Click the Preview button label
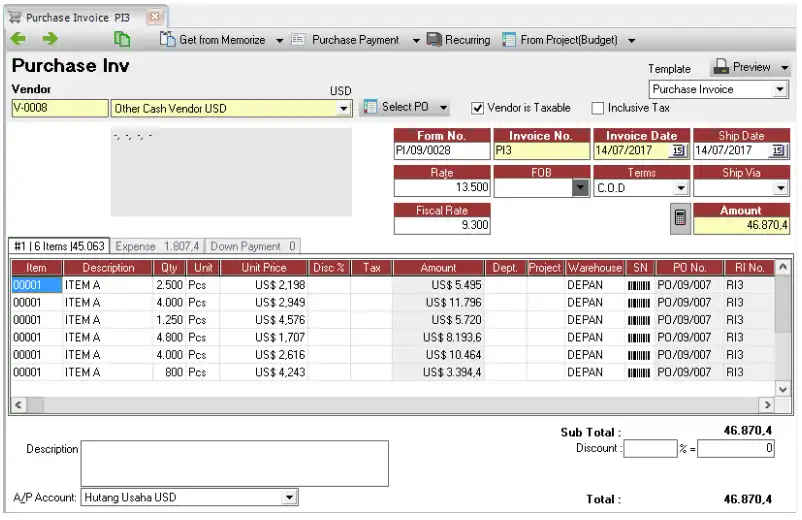 pyautogui.click(x=751, y=67)
